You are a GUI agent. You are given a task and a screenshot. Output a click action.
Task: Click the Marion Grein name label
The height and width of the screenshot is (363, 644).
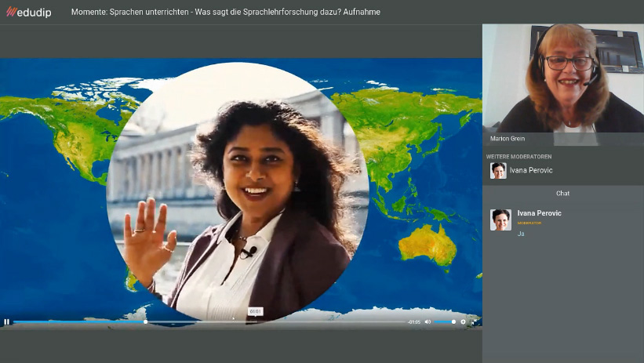[x=507, y=139]
